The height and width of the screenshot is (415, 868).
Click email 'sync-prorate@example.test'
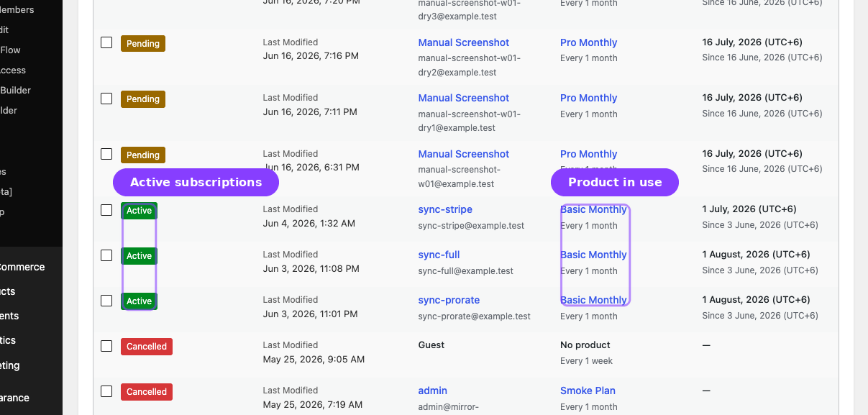474,316
